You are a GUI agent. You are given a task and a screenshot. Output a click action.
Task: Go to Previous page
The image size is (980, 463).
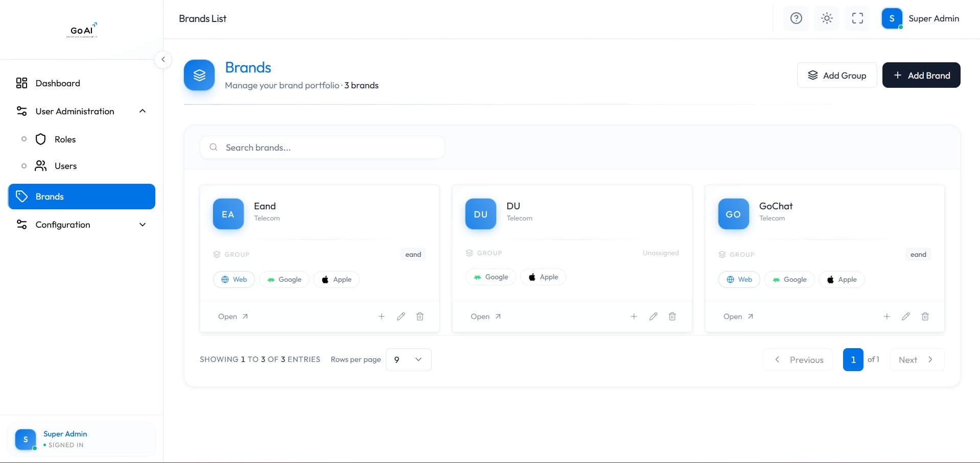pos(798,360)
